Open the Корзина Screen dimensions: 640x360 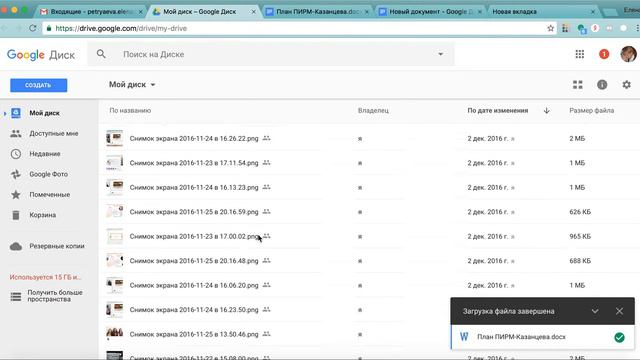(42, 215)
